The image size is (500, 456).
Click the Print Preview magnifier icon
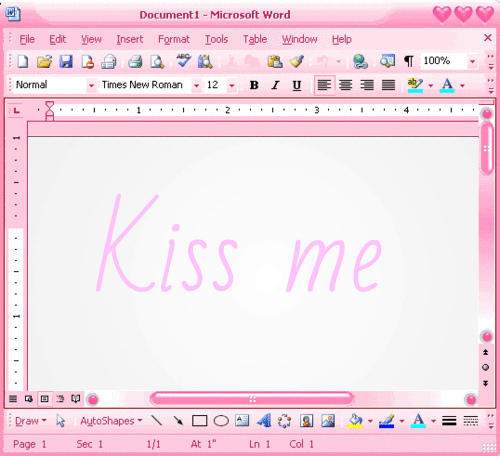click(x=157, y=62)
